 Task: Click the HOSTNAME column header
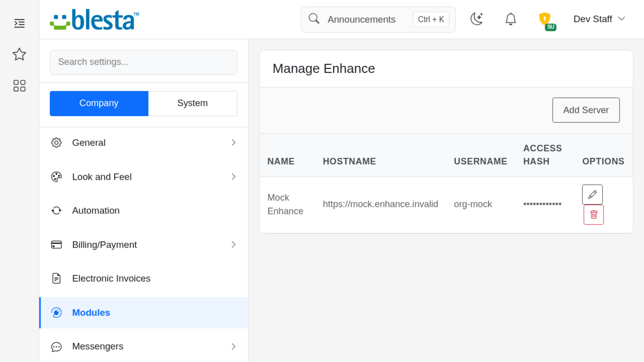pos(349,161)
